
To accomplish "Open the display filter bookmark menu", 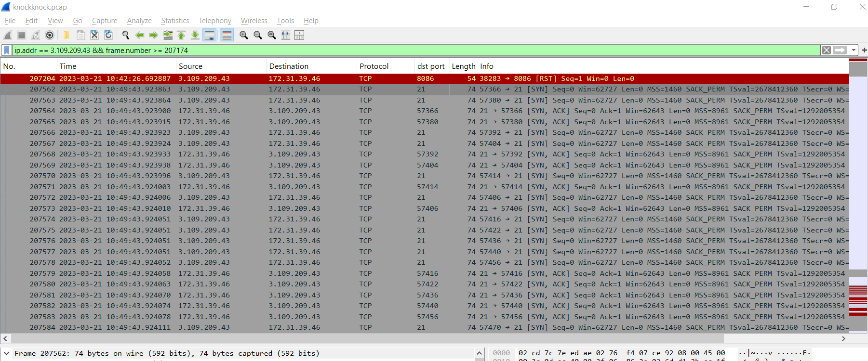I will tap(7, 51).
